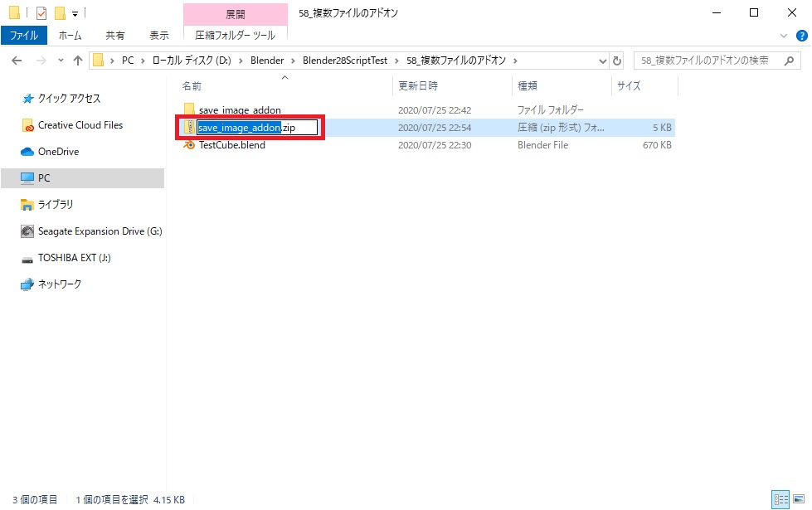Click the OneDrive cloud icon
Image resolution: width=812 pixels, height=510 pixels.
[x=27, y=152]
